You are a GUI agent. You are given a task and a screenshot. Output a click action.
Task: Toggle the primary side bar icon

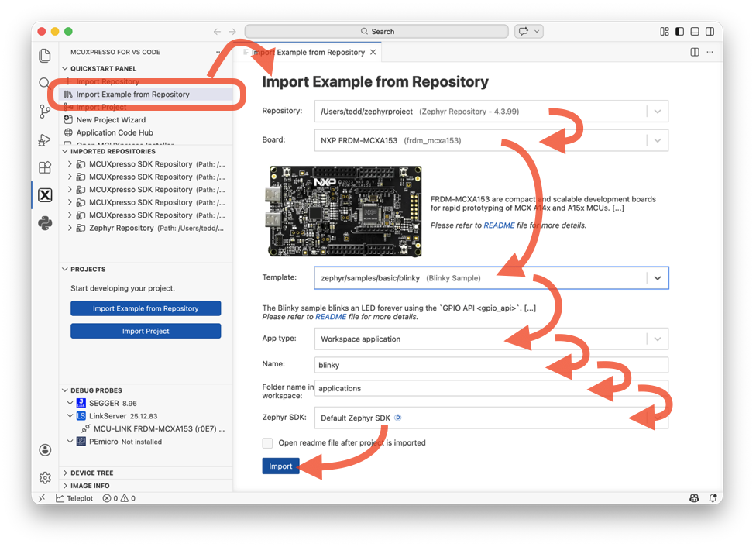pyautogui.click(x=680, y=31)
